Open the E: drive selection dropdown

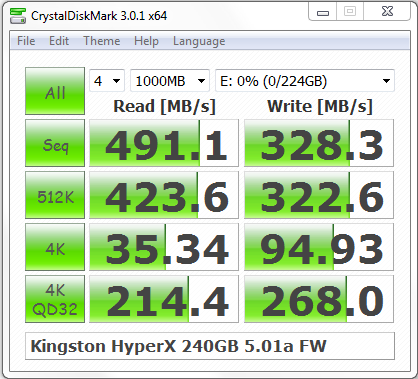305,81
